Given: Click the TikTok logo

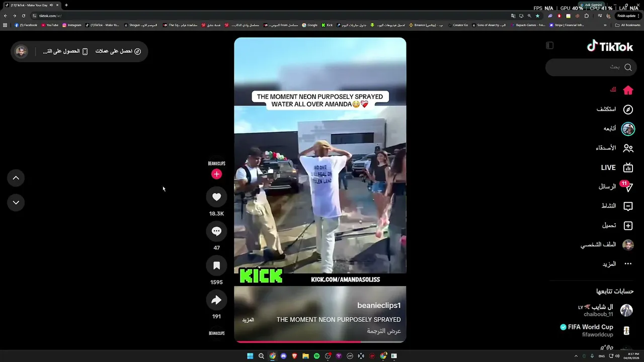Looking at the screenshot, I should (610, 46).
